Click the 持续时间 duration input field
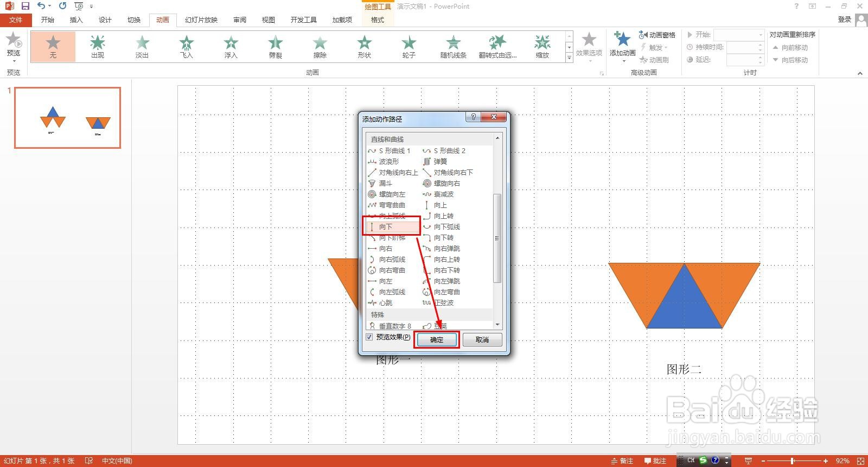This screenshot has width=868, height=467. click(x=745, y=47)
